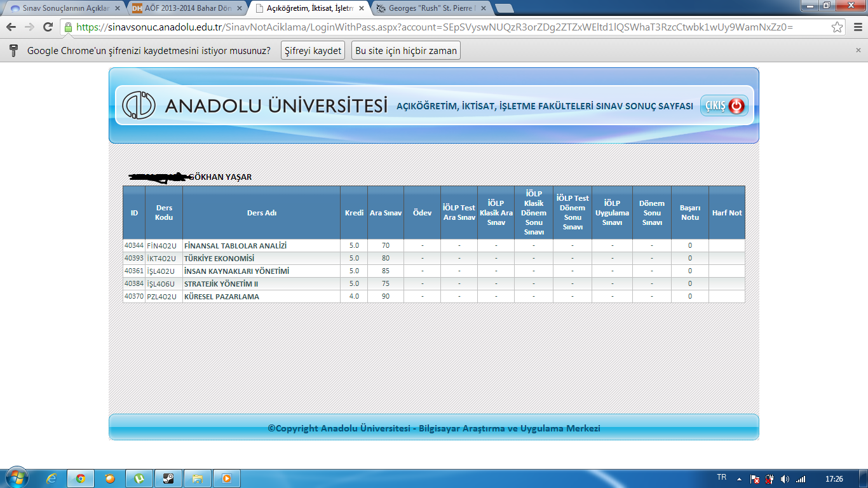
Task: Click the Şifreyi kaydet button
Action: 313,51
